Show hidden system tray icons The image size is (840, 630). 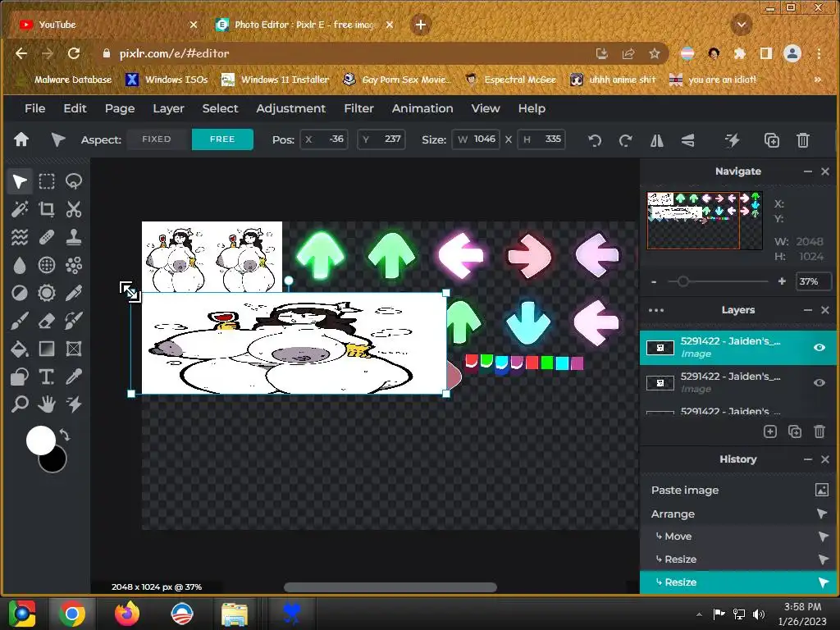coord(699,614)
